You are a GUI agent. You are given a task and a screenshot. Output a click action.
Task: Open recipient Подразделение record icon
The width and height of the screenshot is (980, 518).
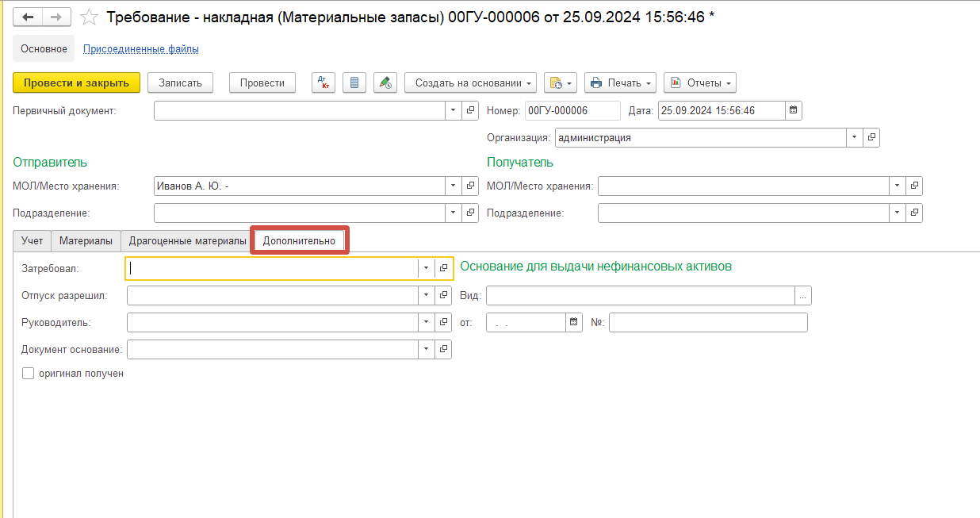914,213
